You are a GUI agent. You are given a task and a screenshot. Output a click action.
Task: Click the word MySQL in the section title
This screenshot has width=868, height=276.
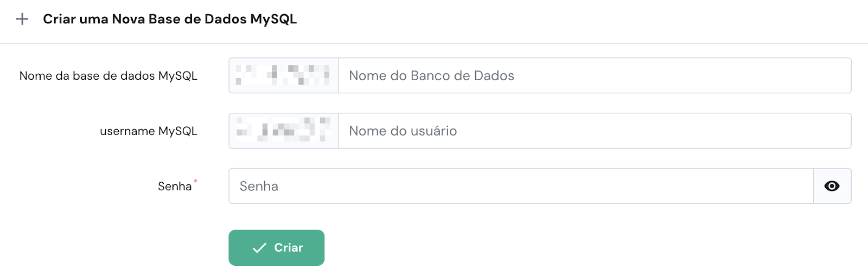tap(273, 20)
